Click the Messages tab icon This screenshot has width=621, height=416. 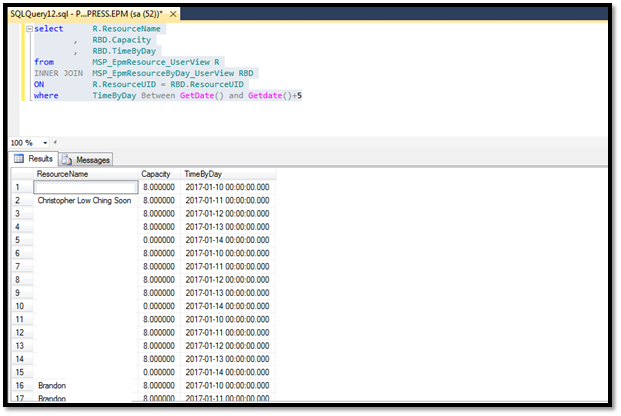68,159
